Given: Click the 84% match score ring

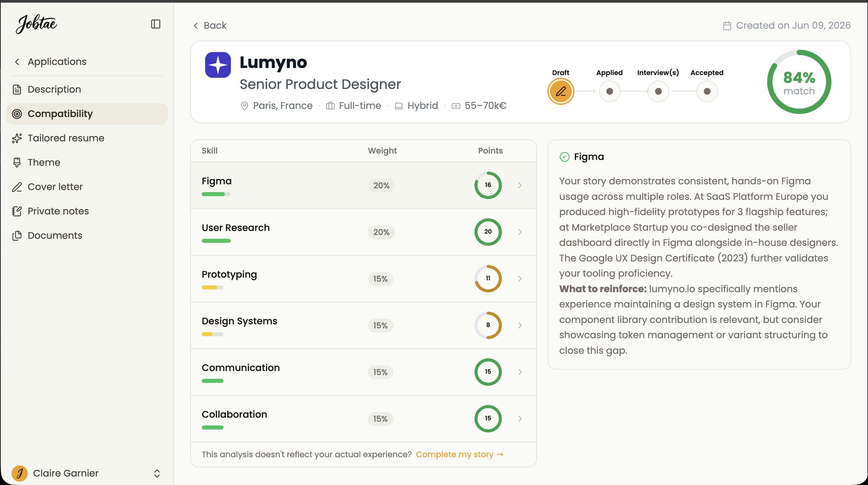Looking at the screenshot, I should pos(799,82).
